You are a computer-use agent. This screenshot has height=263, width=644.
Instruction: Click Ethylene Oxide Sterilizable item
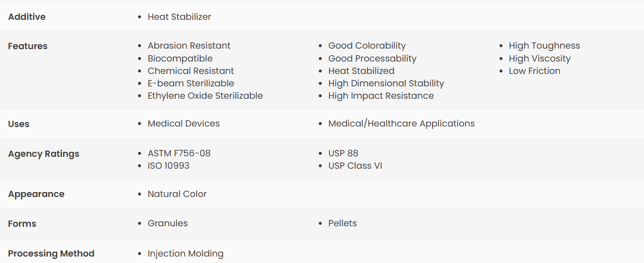(x=205, y=96)
